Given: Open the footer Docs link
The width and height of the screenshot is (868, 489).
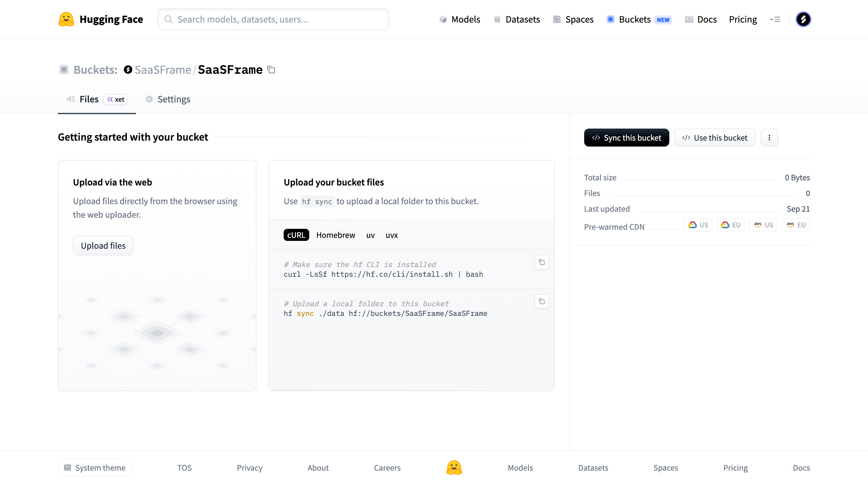Looking at the screenshot, I should (x=801, y=467).
